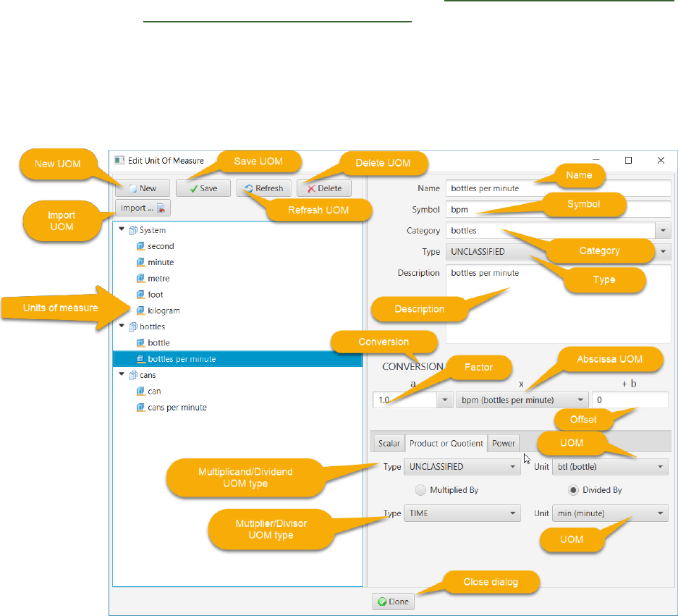Click the Refresh button
The image size is (678, 616).
(x=263, y=188)
